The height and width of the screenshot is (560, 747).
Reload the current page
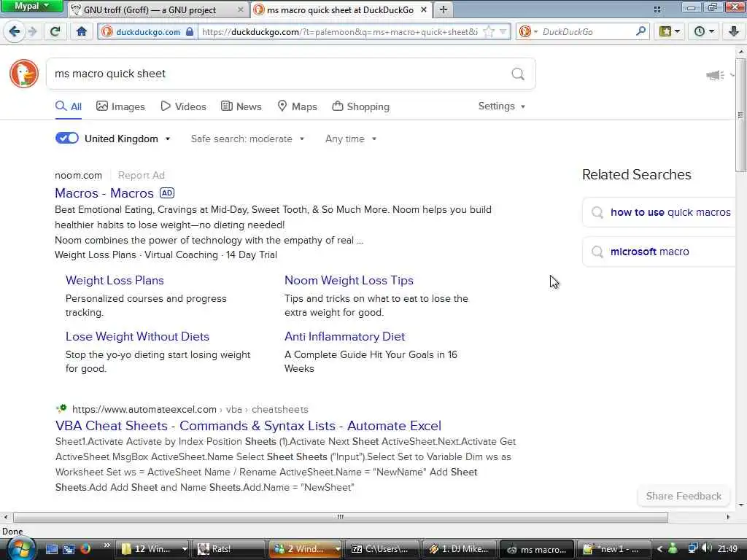pos(55,32)
